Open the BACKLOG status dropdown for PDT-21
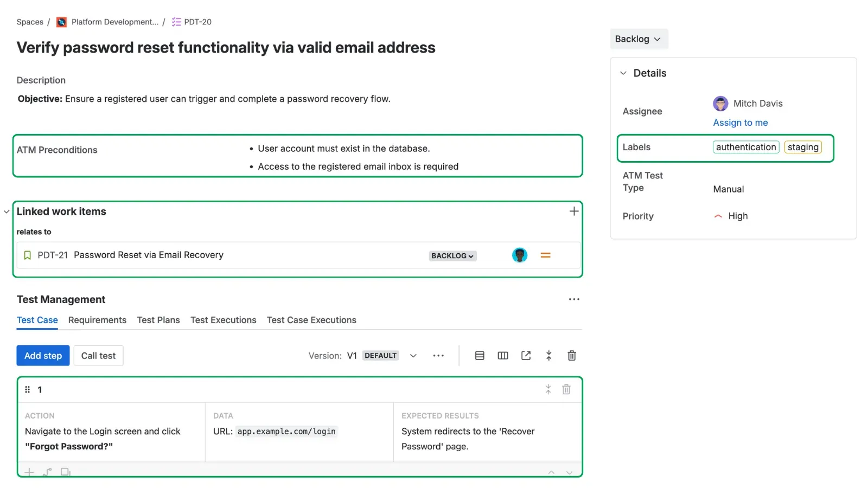This screenshot has width=868, height=488. 452,256
